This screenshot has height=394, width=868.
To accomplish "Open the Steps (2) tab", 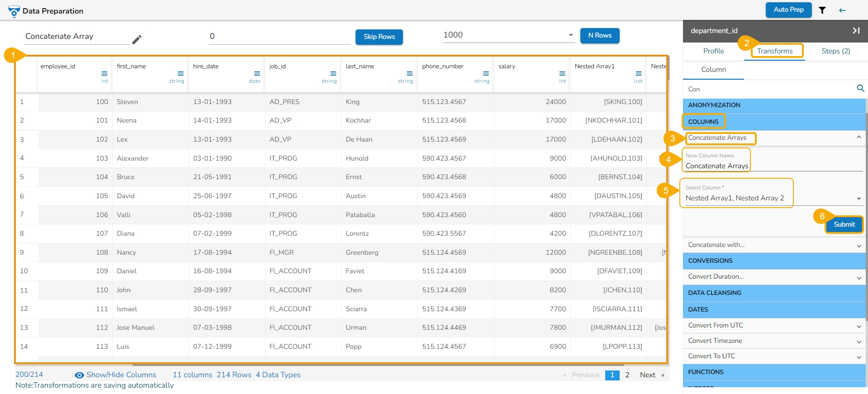I will tap(835, 51).
